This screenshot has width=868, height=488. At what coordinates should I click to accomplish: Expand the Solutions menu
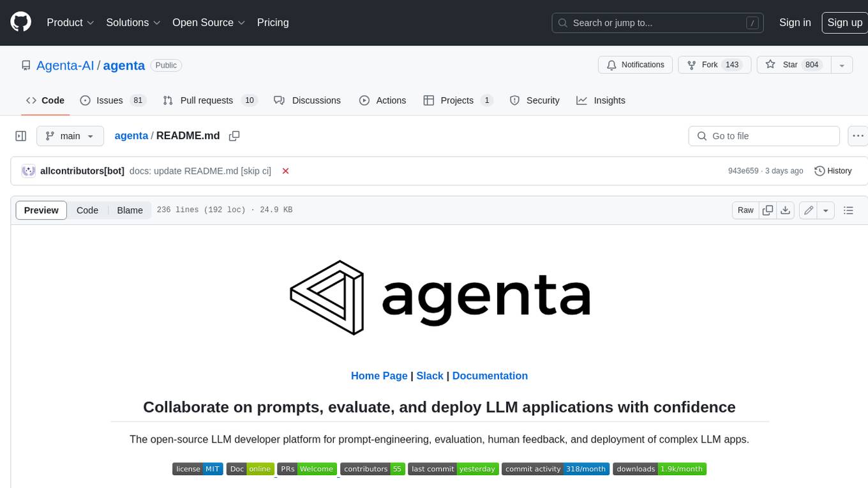tap(133, 22)
